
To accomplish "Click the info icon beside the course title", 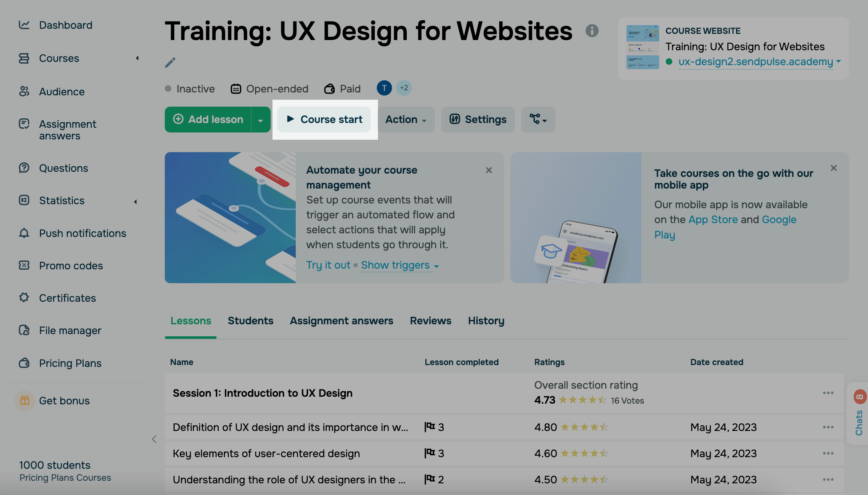I will [592, 31].
